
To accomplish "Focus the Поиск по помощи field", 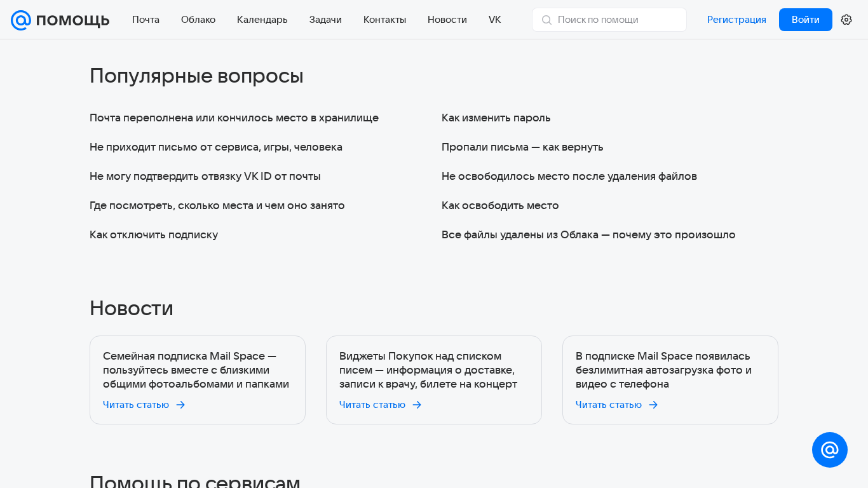I will tap(616, 20).
